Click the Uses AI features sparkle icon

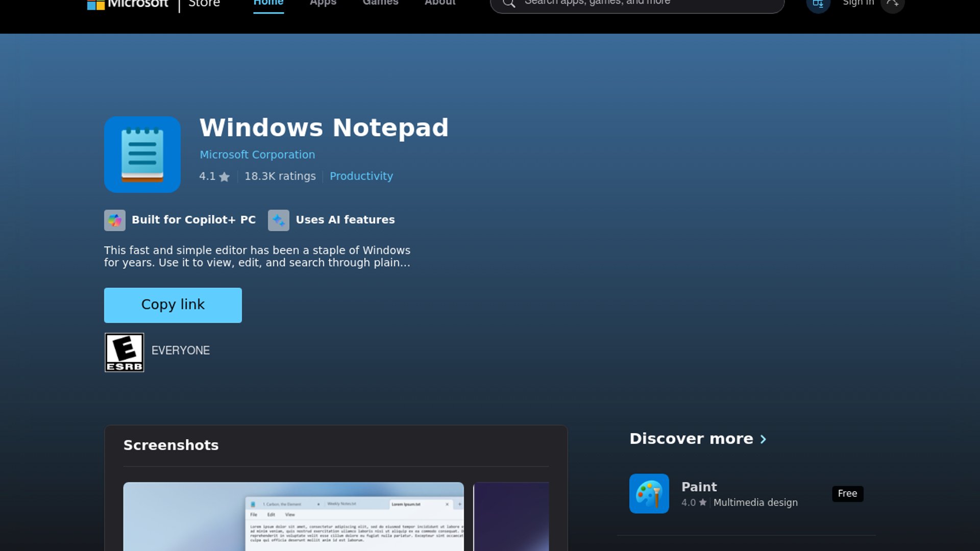(x=279, y=220)
